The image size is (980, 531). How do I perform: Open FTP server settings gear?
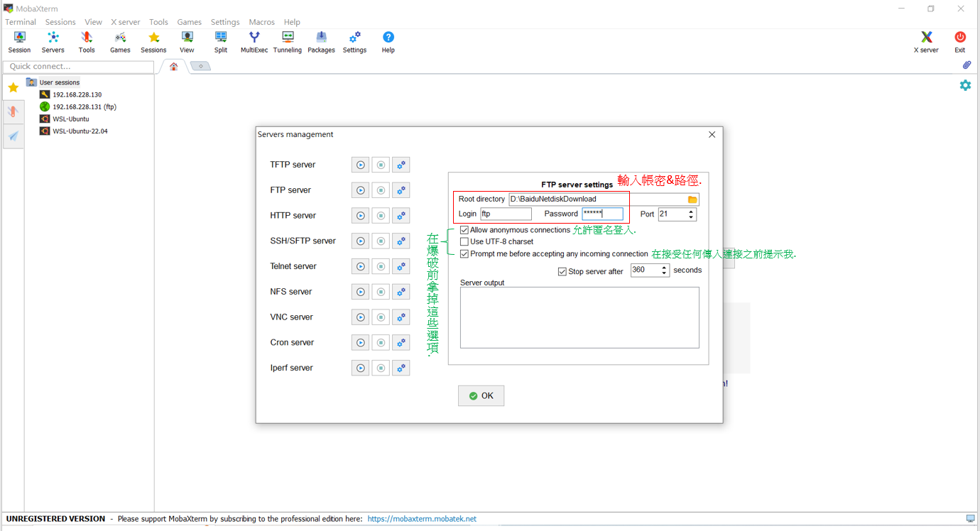pyautogui.click(x=401, y=190)
